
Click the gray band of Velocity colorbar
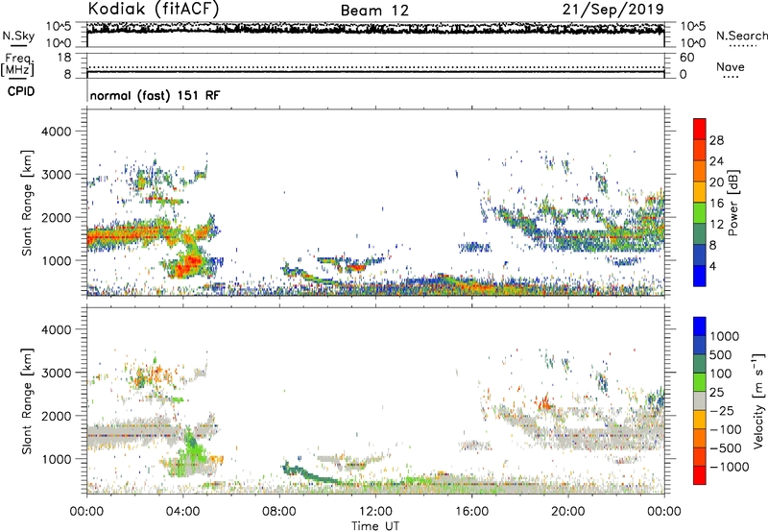(x=700, y=400)
